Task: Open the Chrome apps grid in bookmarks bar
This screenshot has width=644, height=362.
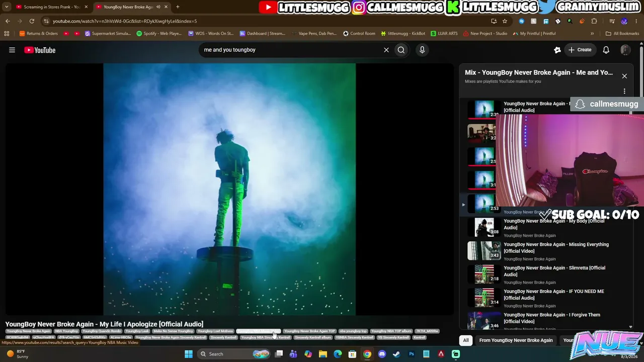Action: tap(7, 34)
